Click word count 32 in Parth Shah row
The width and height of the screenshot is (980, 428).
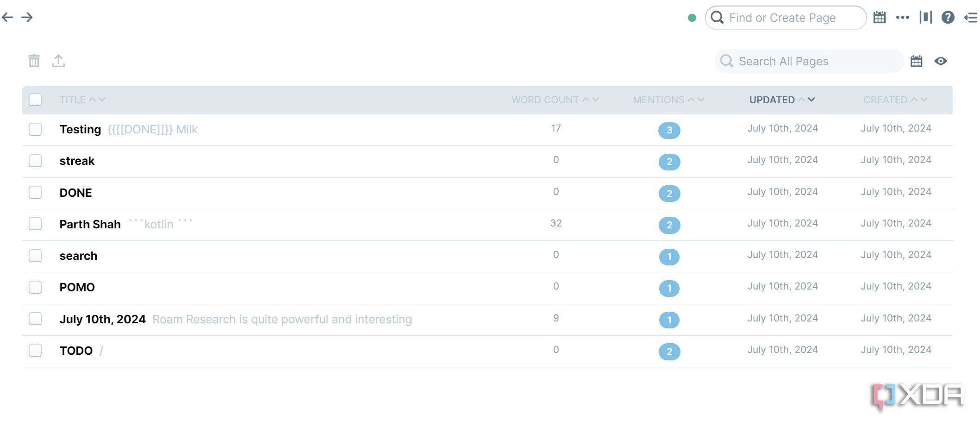point(556,223)
